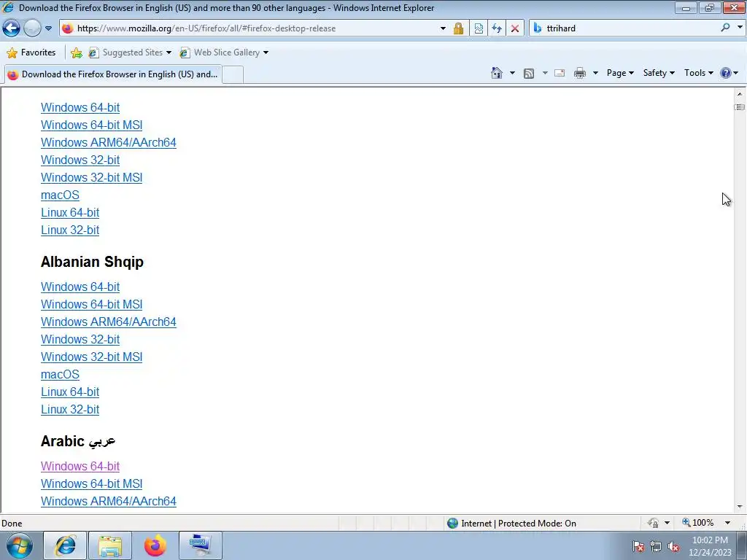The height and width of the screenshot is (560, 747).
Task: Open the computer keyboard taskbar app
Action: pyautogui.click(x=200, y=545)
